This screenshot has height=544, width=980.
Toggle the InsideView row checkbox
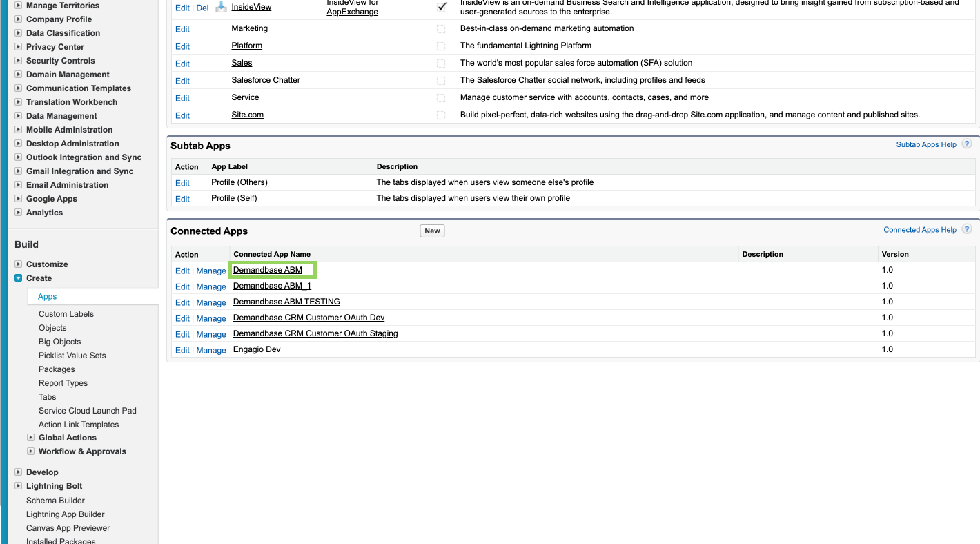(x=442, y=8)
